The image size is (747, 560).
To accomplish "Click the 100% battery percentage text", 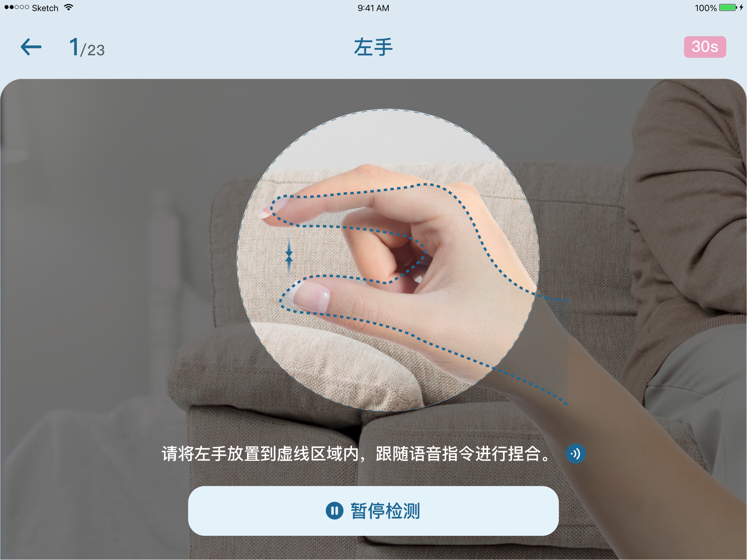I will pyautogui.click(x=705, y=8).
